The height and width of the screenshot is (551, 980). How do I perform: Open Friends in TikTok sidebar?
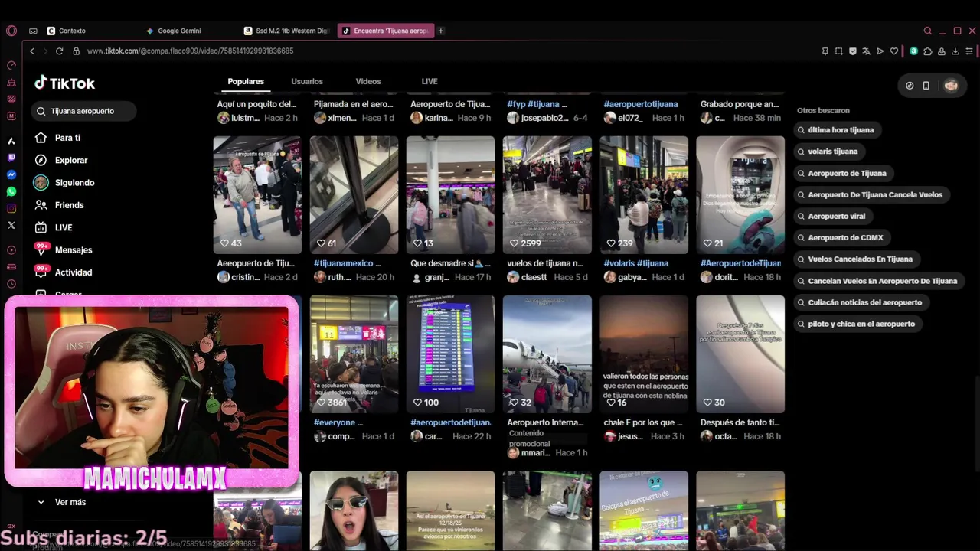pos(60,205)
